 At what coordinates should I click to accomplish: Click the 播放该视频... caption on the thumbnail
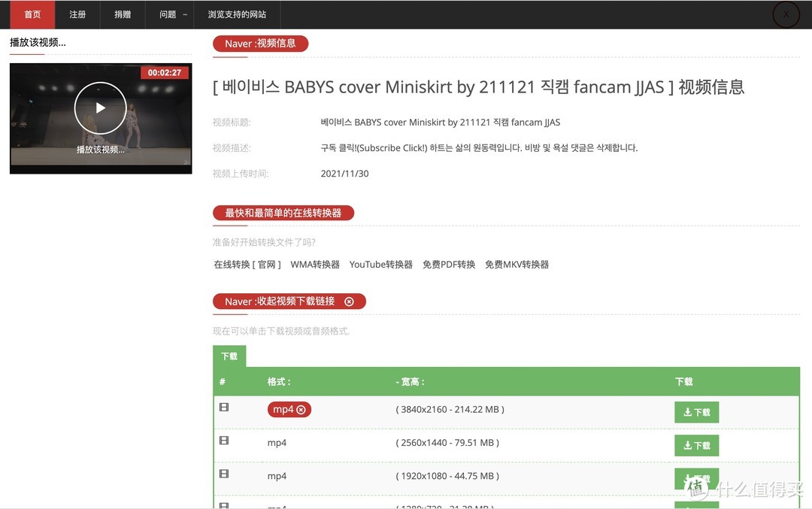pos(101,150)
